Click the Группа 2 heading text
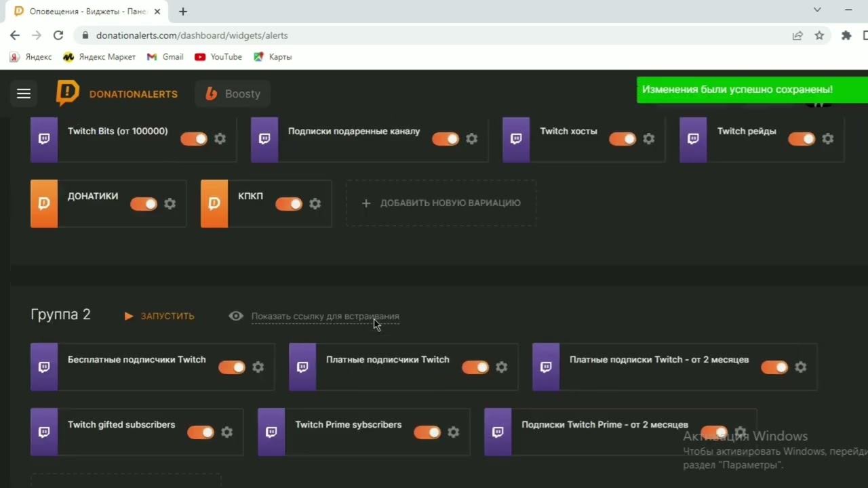The width and height of the screenshot is (868, 488). pyautogui.click(x=60, y=314)
